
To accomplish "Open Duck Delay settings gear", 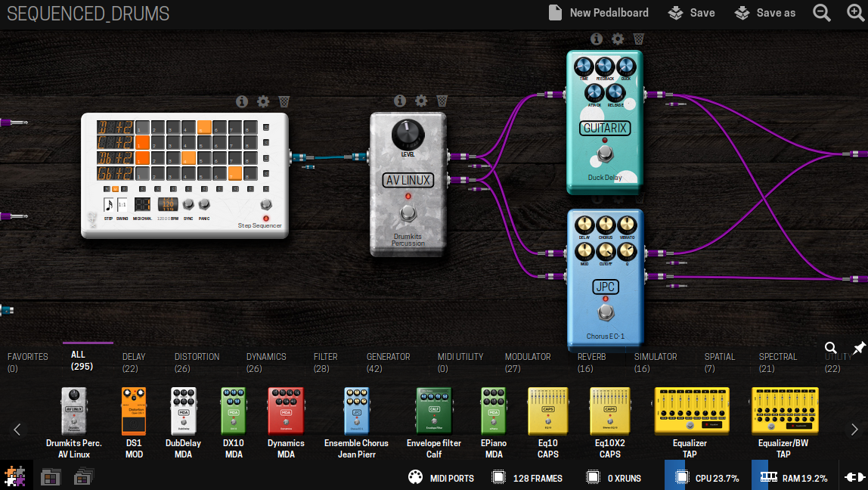I will point(618,39).
